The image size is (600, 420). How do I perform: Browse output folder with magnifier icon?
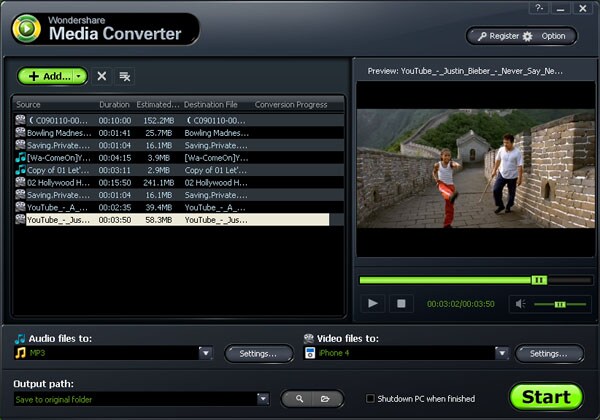pos(299,399)
